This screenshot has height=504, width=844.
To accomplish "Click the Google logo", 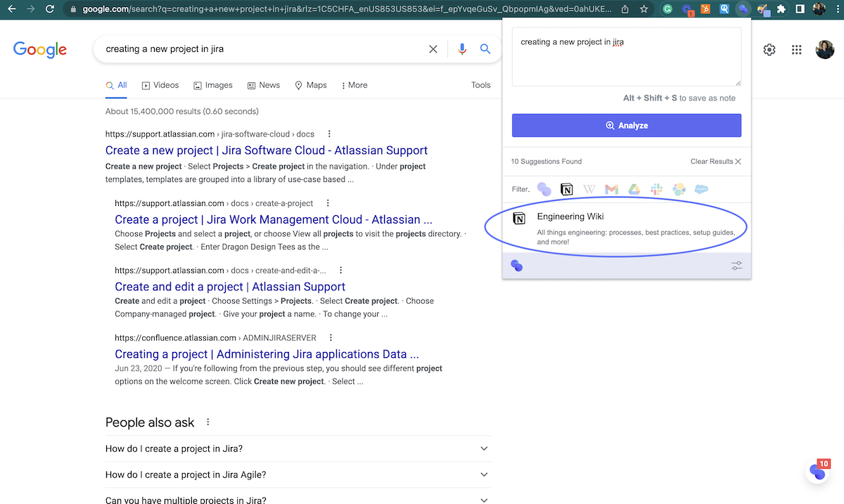I will coord(40,50).
